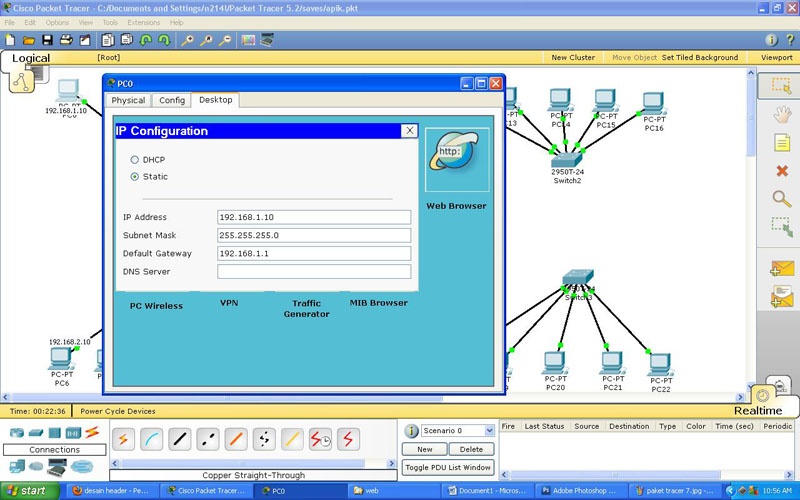Add a Simple PDU with the envelope icon
Viewport: 800px width, 500px height.
point(782,268)
